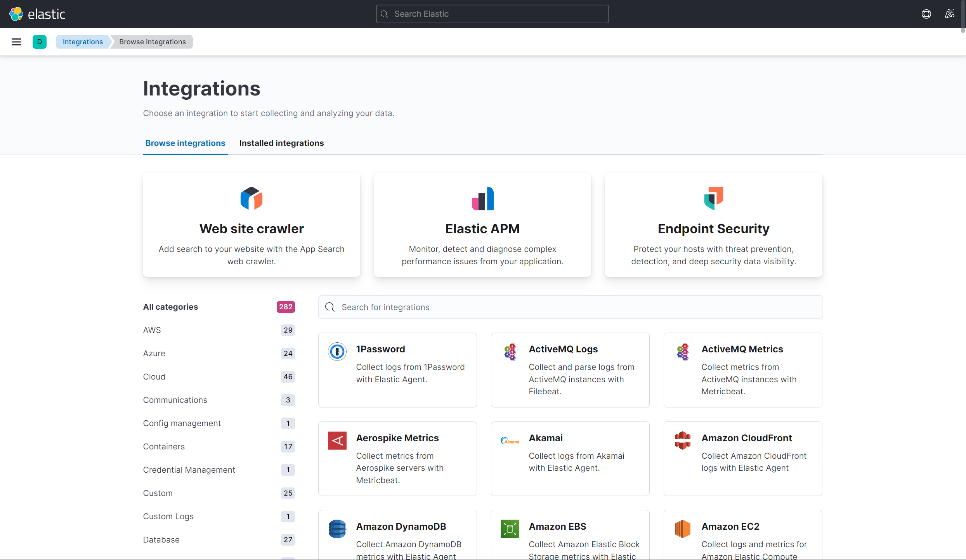Focus the Search for integrations field

pyautogui.click(x=570, y=307)
